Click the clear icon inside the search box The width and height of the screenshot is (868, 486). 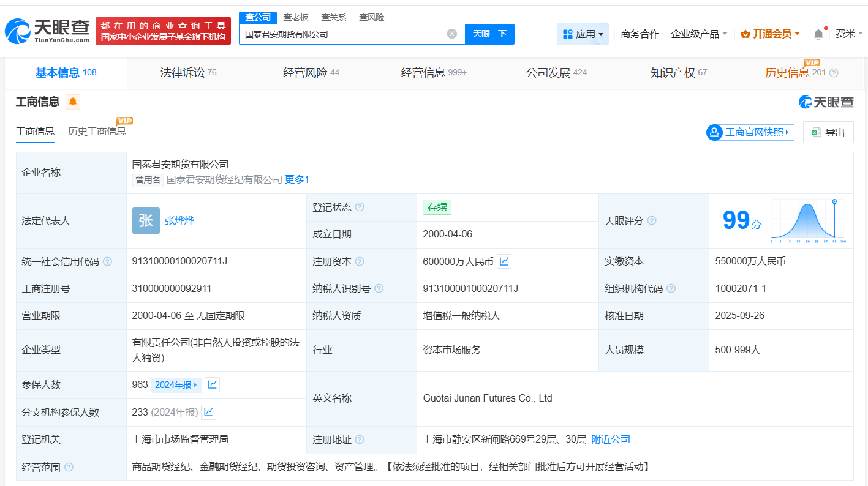point(452,34)
